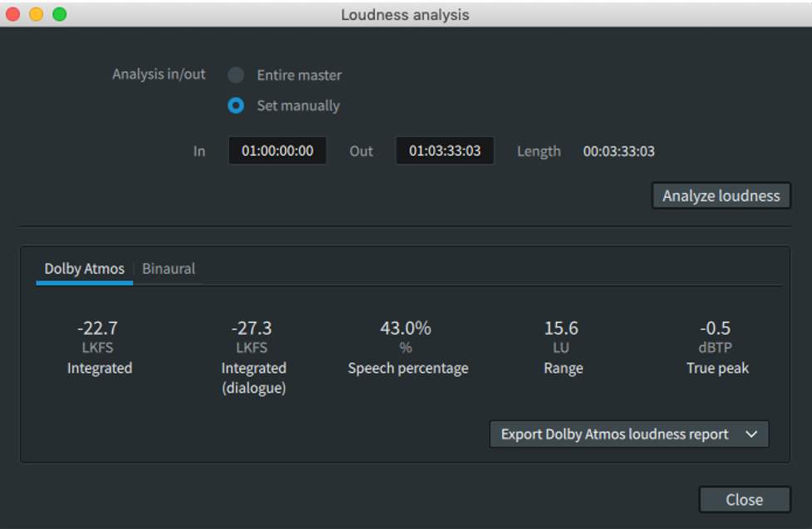Screen dimensions: 812x529
Task: Click the Integrated -22.7 LKFS reading
Action: coord(100,329)
